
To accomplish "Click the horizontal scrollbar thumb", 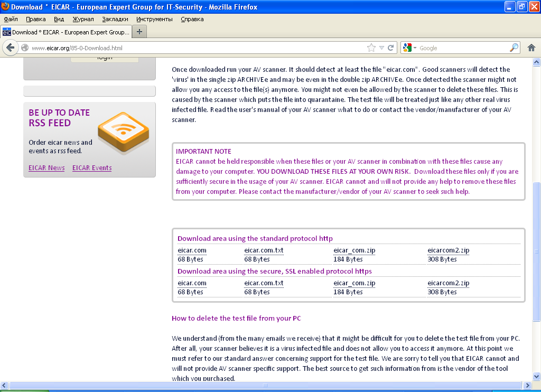I will click(x=265, y=385).
